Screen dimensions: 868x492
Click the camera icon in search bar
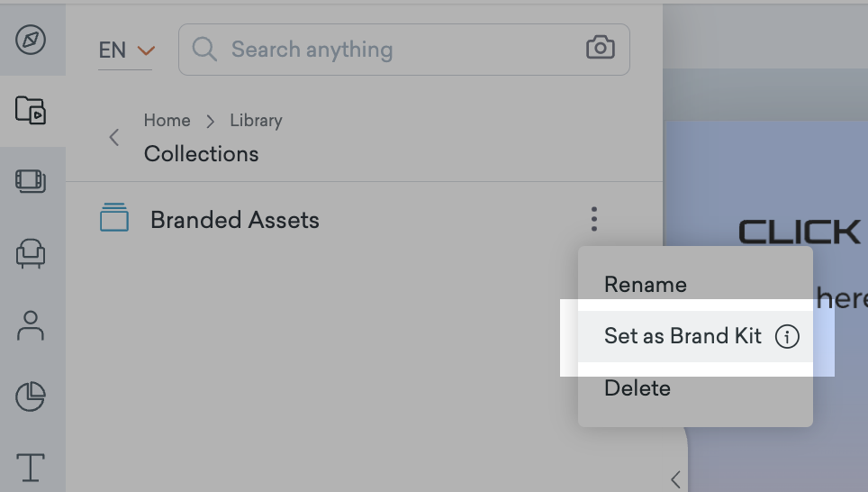600,49
